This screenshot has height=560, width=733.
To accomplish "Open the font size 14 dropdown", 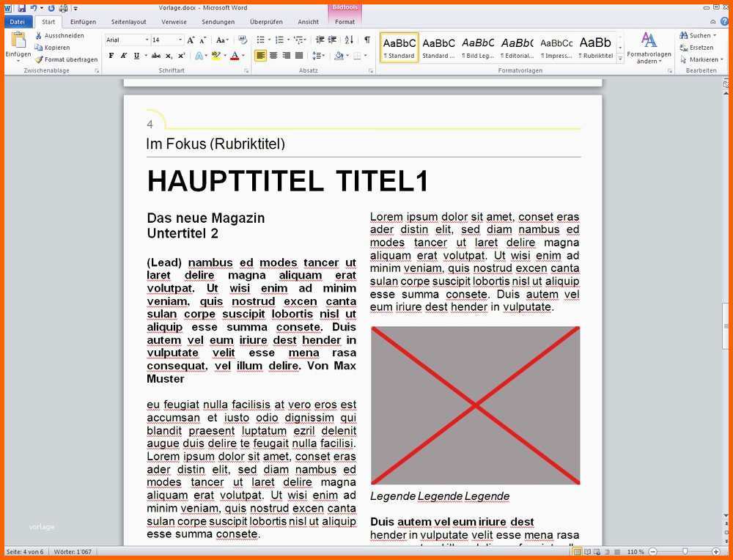I will (x=180, y=40).
